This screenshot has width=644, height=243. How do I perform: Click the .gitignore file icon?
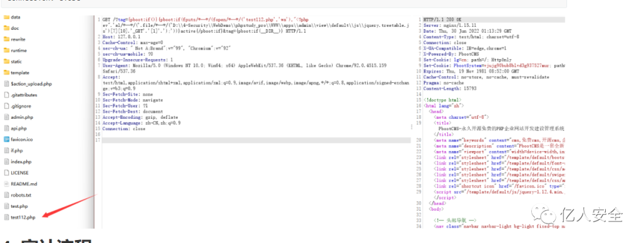pos(6,106)
